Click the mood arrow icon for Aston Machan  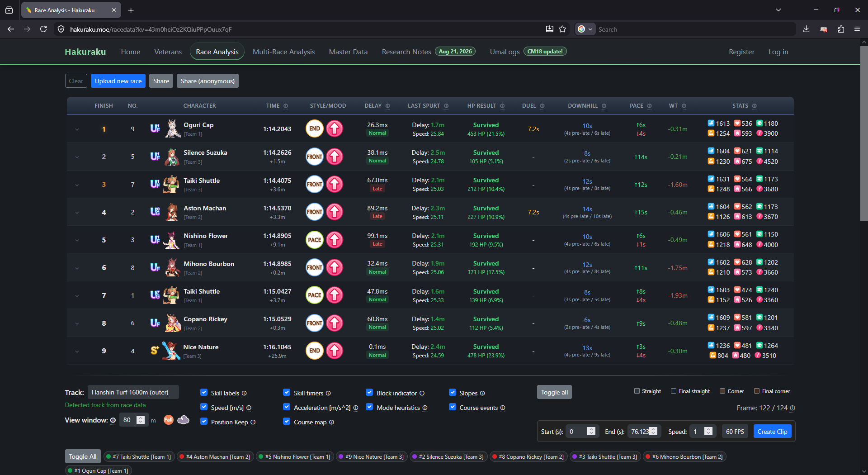(335, 212)
